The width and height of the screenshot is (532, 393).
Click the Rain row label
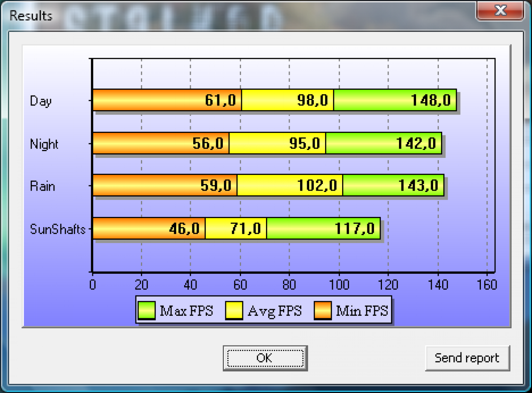click(x=42, y=186)
